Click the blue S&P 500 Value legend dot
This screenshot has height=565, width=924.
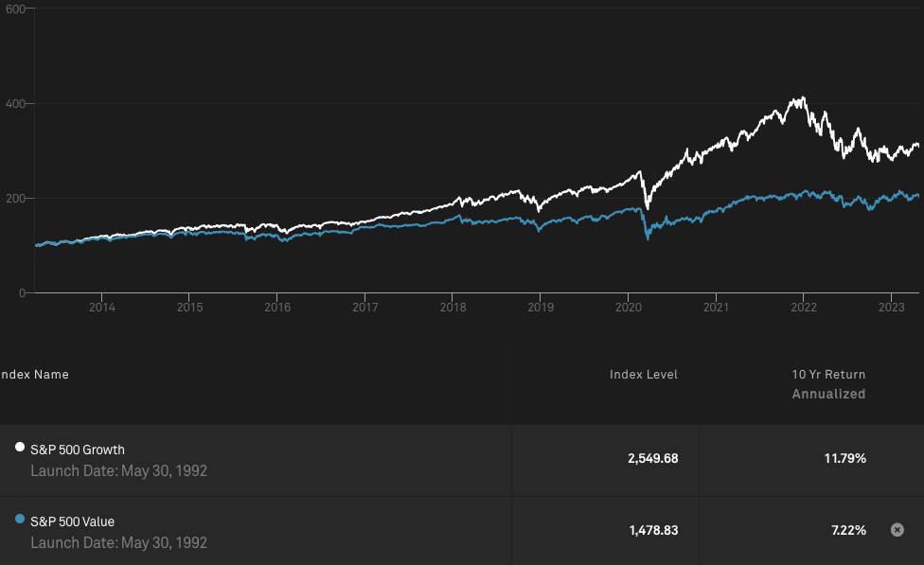point(20,520)
